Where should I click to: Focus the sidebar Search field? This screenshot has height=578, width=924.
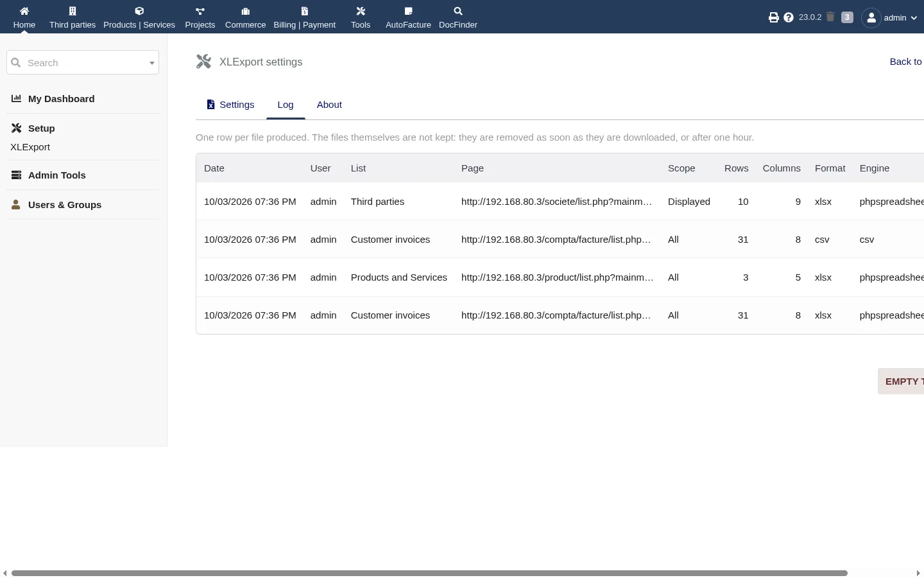click(83, 63)
